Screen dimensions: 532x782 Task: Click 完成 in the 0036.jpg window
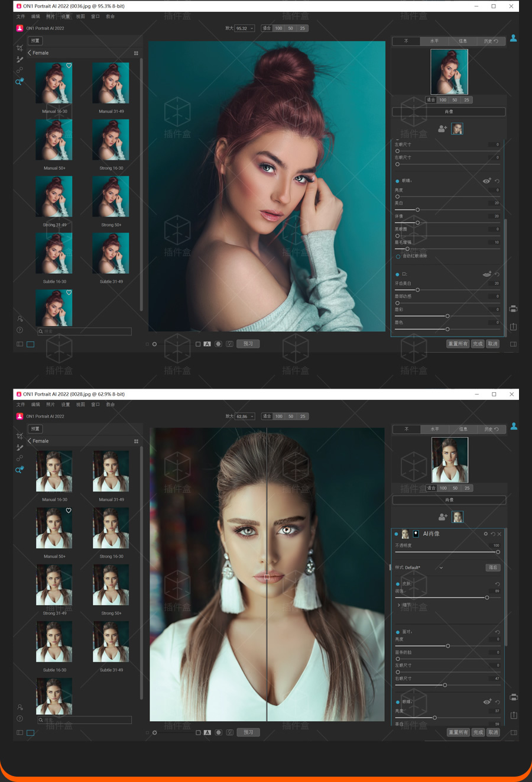click(478, 344)
